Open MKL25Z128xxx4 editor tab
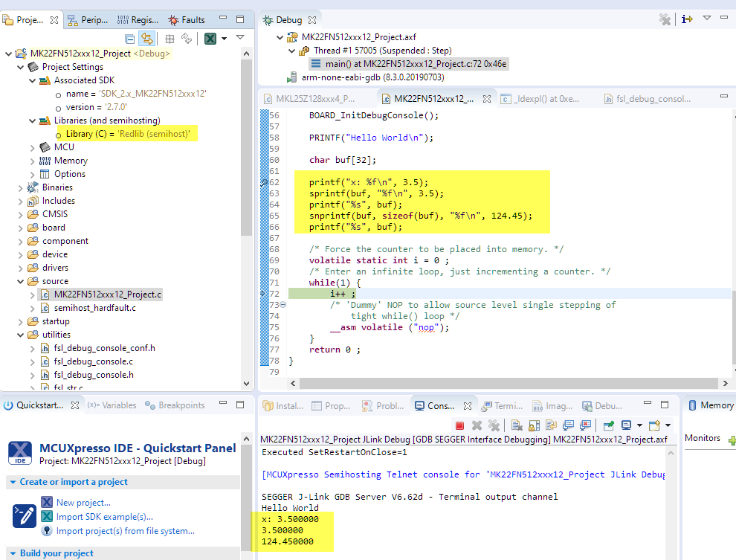 point(309,99)
